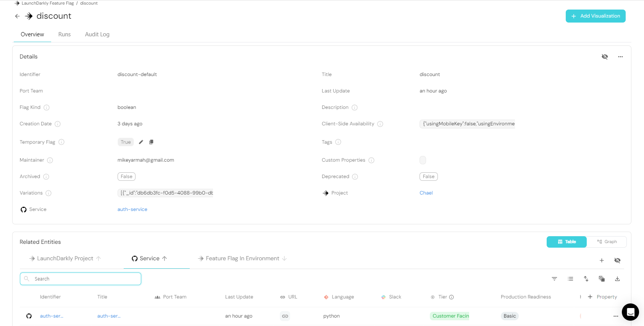Sort by Identifier column header
The height and width of the screenshot is (326, 644).
click(50, 297)
